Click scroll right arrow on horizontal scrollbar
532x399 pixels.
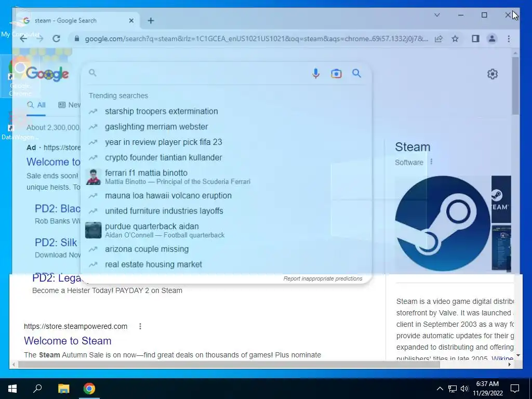point(509,365)
